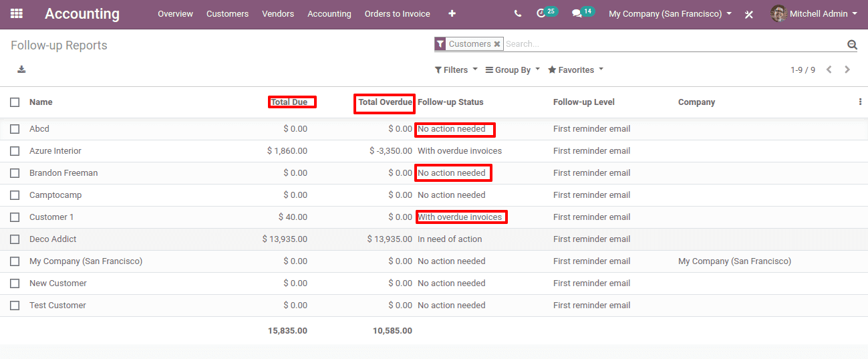Screen dimensions: 868x359
Task: Open the Brandon Freeman record
Action: (63, 173)
